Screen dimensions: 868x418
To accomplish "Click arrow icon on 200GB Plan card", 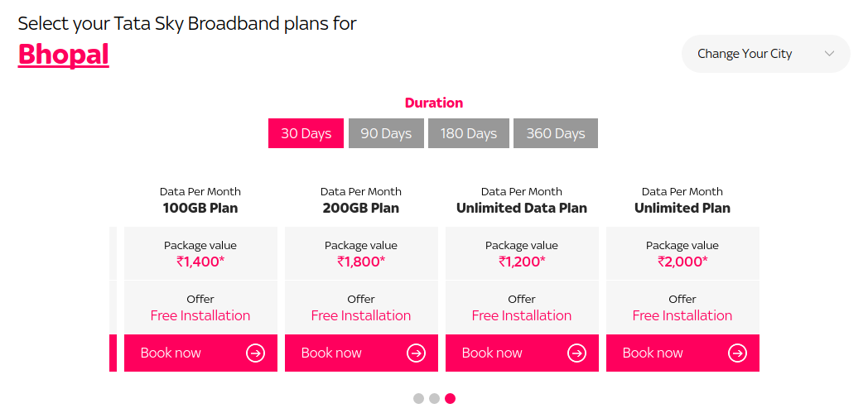I will click(416, 353).
